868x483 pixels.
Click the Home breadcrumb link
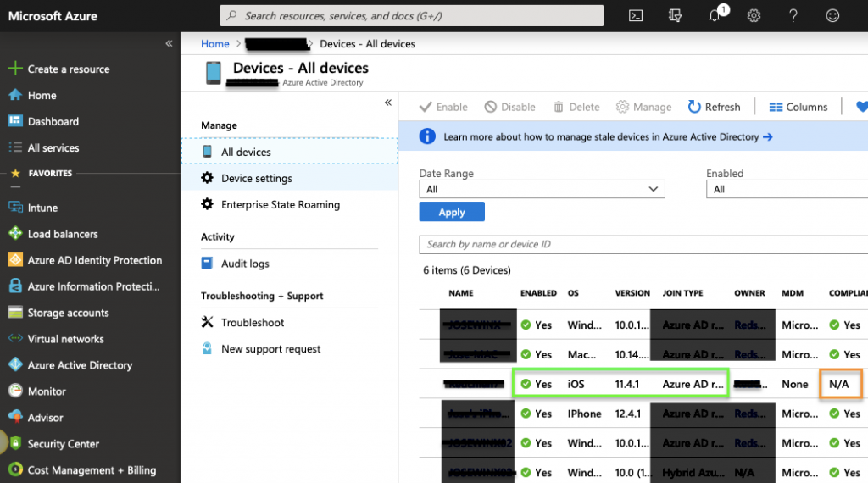point(214,44)
